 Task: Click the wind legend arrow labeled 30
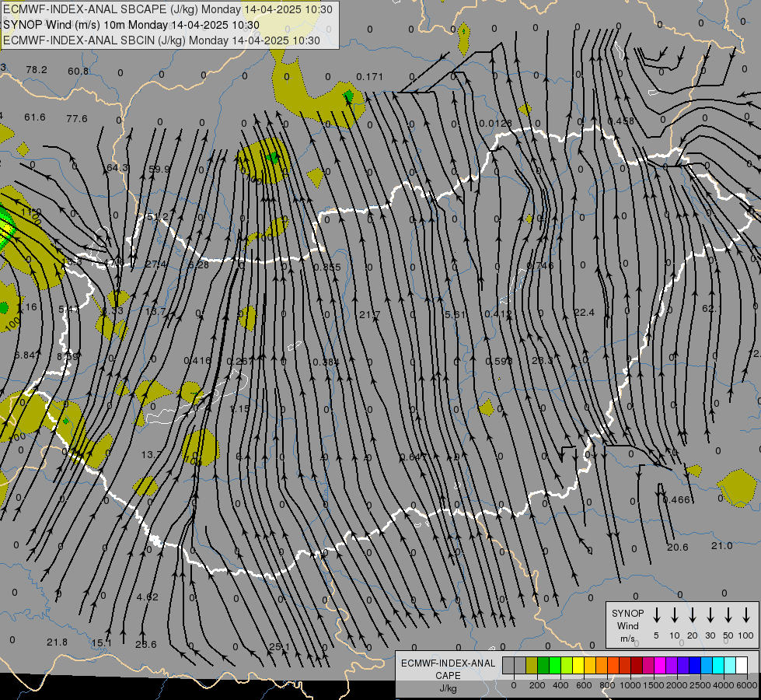pos(710,615)
